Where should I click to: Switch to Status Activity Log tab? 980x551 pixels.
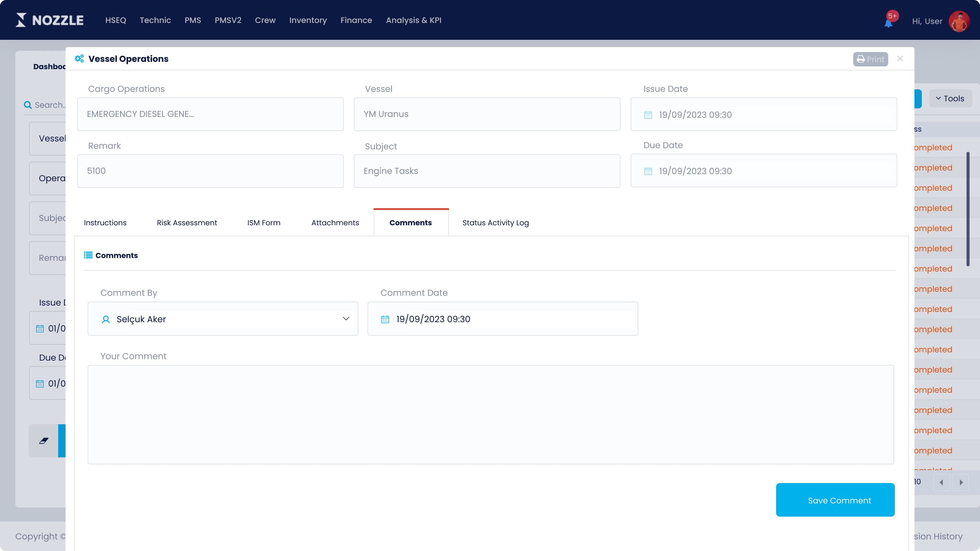(x=495, y=223)
